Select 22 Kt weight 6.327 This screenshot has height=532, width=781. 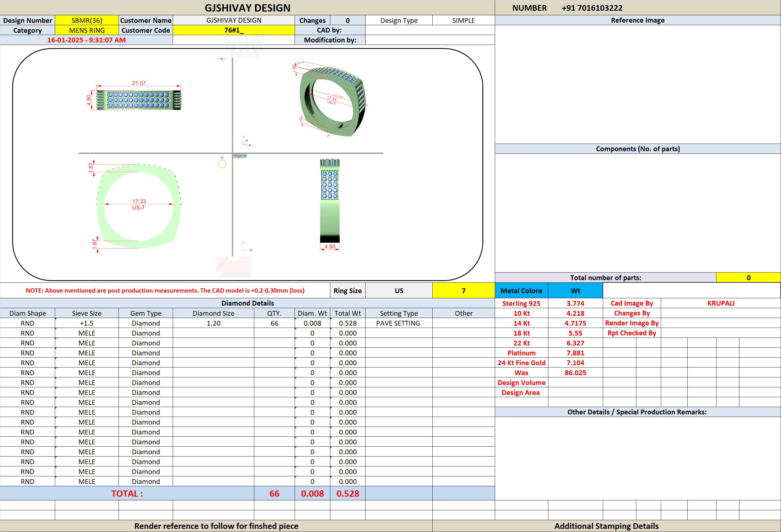[575, 343]
